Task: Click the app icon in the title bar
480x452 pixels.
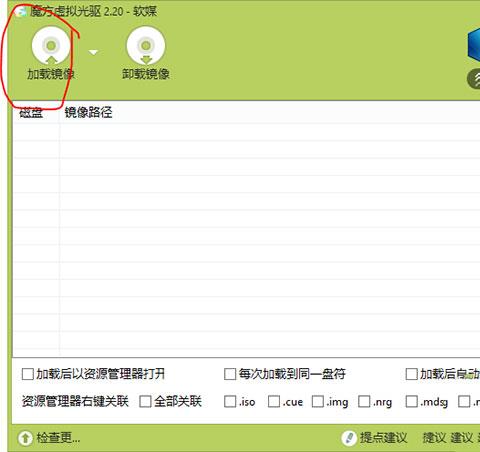Action: [22, 12]
